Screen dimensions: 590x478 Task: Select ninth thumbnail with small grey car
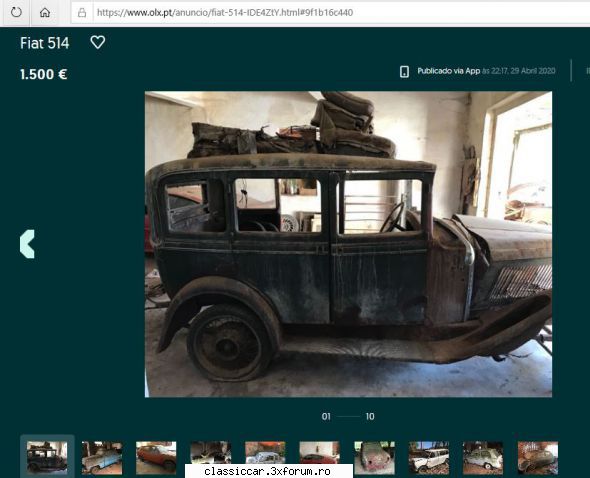coord(483,458)
